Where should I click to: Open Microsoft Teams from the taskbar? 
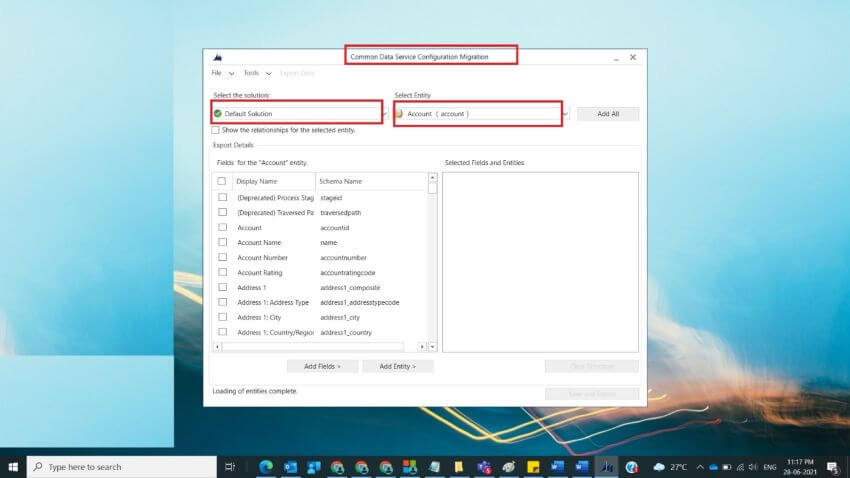[484, 467]
